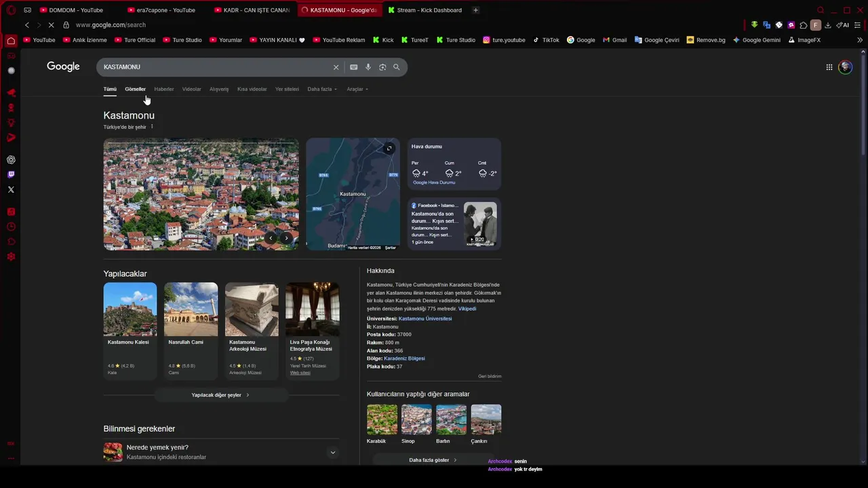Viewport: 868px width, 488px height.
Task: Open the Araçlar dropdown
Action: [357, 89]
